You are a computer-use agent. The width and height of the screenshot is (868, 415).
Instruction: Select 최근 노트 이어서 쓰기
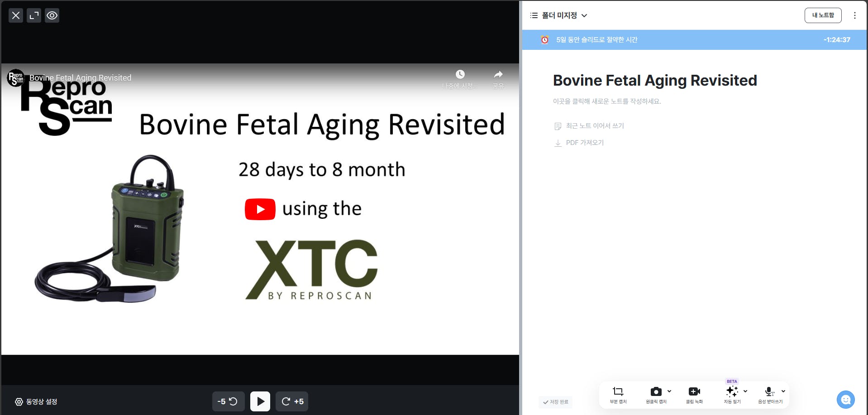pos(589,126)
